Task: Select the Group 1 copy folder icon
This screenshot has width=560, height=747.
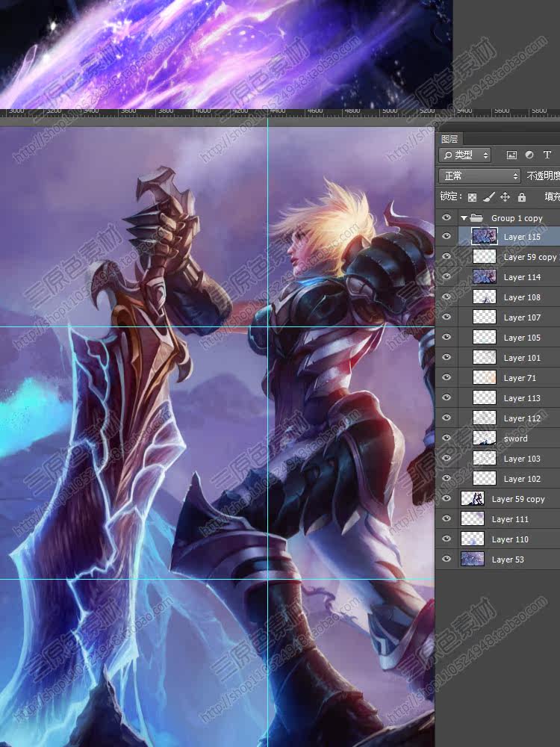Action: (x=476, y=218)
